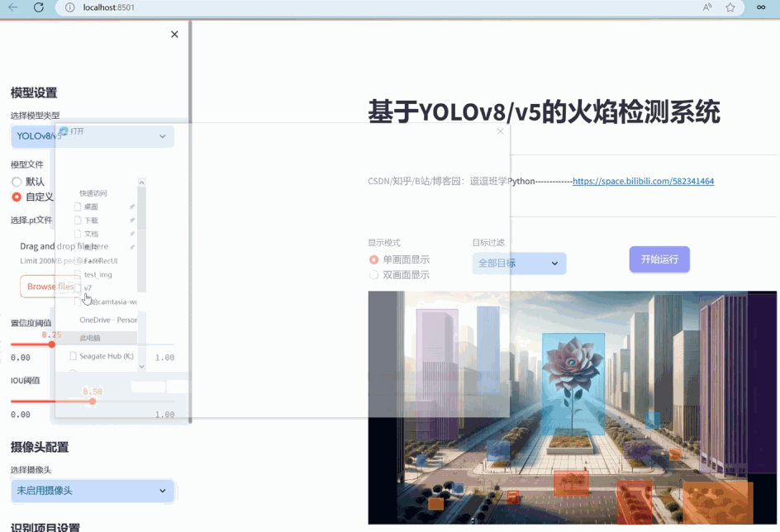Open the 全部目标 target filter dropdown
This screenshot has height=532, width=780.
(x=520, y=263)
